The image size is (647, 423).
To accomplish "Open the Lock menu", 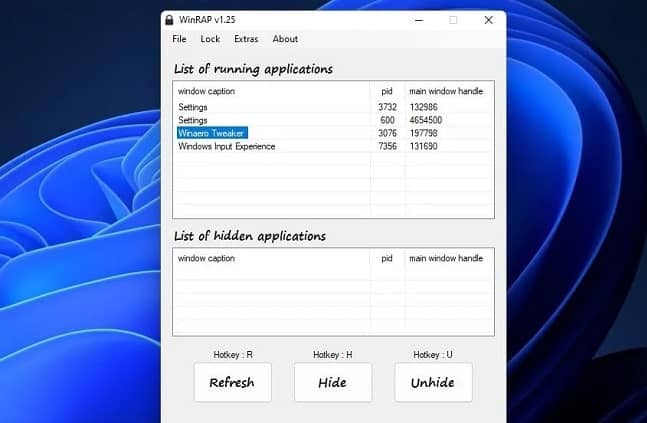I will coord(210,39).
